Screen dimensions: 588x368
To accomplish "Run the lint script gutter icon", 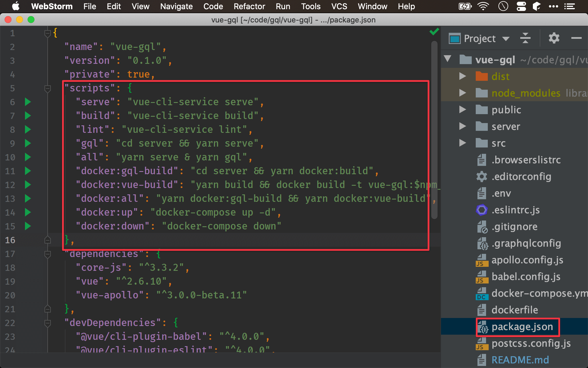I will click(x=28, y=129).
